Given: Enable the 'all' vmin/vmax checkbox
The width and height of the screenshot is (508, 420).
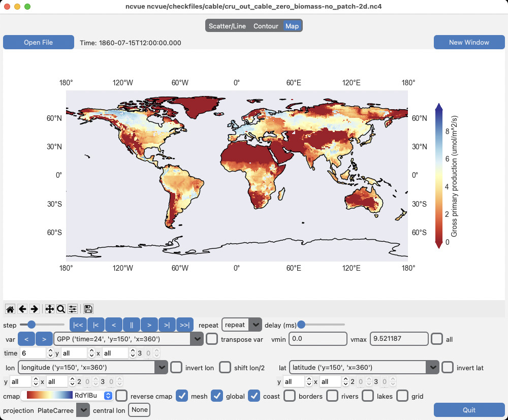Looking at the screenshot, I should [x=437, y=339].
